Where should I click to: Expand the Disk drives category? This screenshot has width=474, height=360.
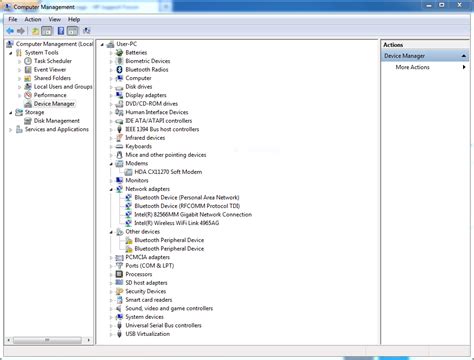point(111,87)
